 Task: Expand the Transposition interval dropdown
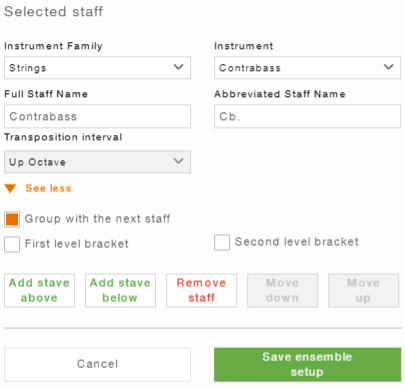pyautogui.click(x=97, y=162)
